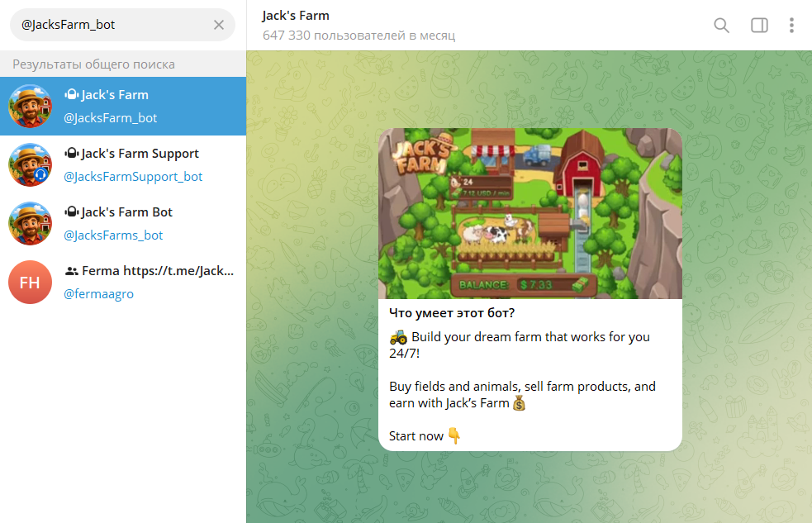Click the orange FH avatar
The width and height of the screenshot is (812, 523).
pyautogui.click(x=30, y=282)
